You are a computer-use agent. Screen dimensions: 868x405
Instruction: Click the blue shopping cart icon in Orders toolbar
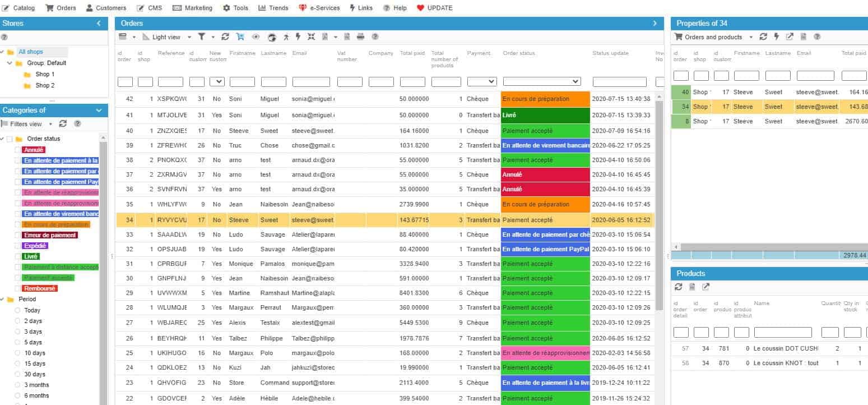[240, 37]
